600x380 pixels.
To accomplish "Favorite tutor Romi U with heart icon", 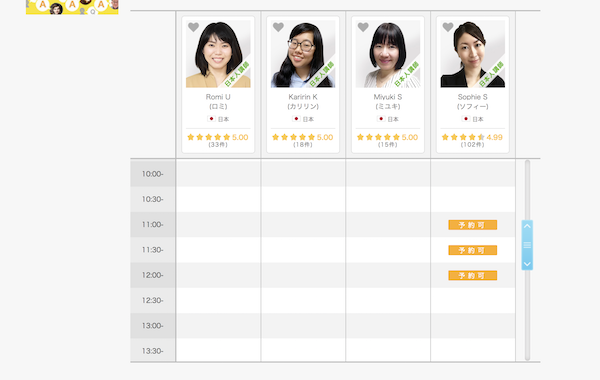I will pos(193,27).
